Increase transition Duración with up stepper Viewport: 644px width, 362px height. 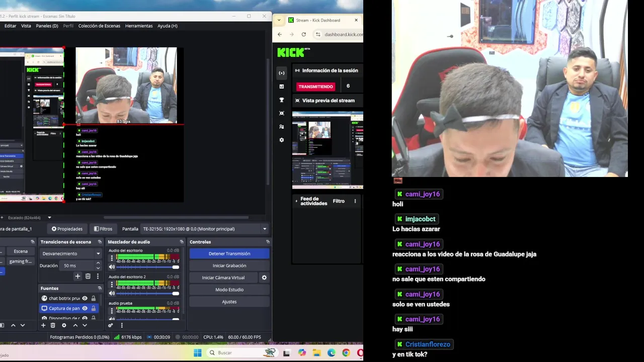point(98,263)
